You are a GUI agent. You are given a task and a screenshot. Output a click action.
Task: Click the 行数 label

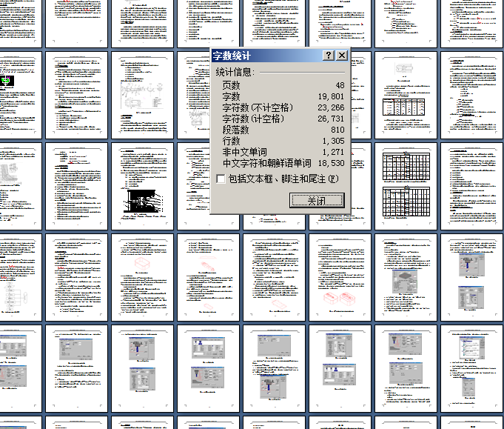click(231, 141)
